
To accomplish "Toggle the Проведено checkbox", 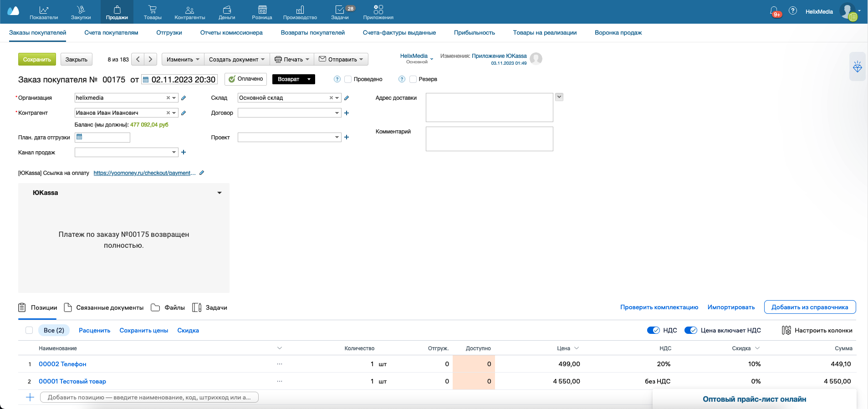I will point(348,79).
